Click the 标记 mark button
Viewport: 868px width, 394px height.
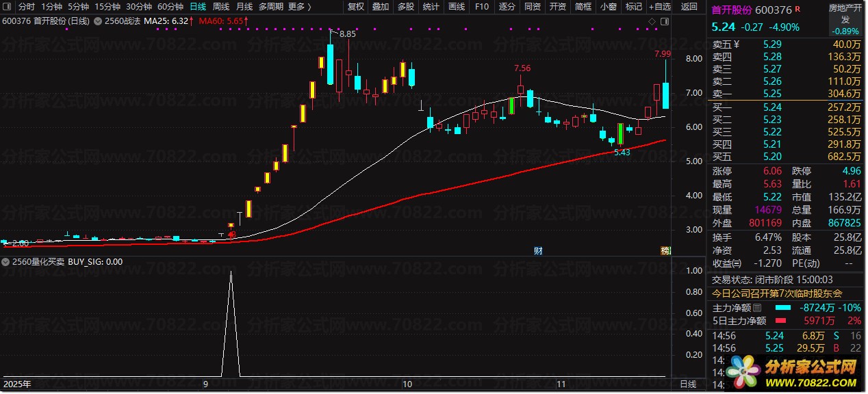pos(634,7)
